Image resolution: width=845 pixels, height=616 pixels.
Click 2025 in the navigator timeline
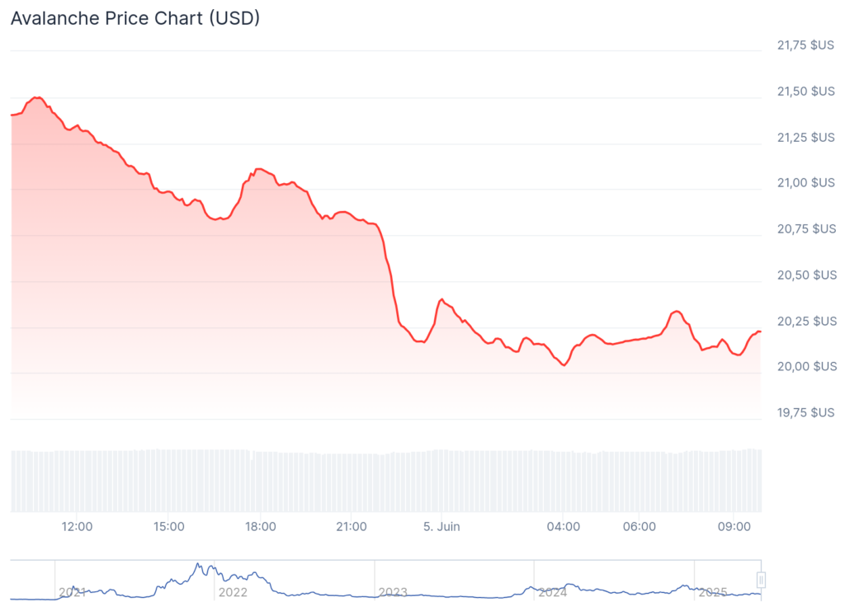click(713, 592)
